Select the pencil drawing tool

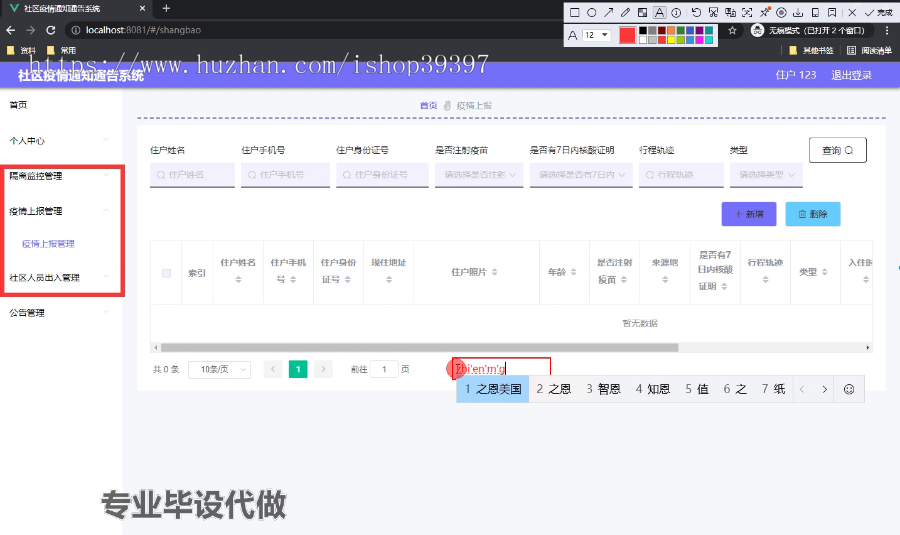click(x=626, y=12)
